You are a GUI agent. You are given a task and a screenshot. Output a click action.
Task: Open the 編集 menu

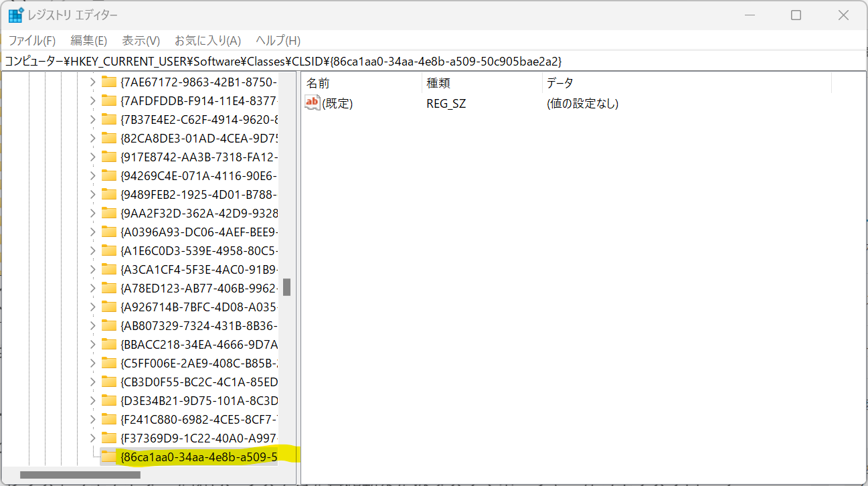tap(88, 40)
